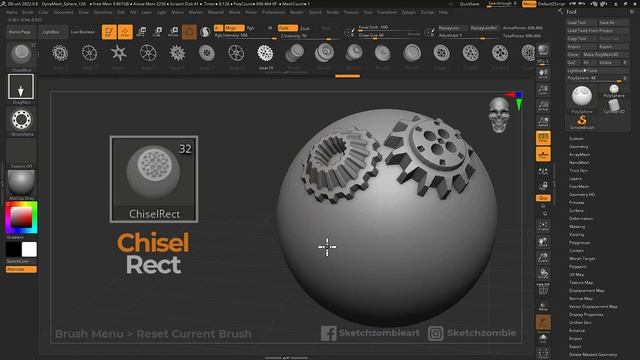The width and height of the screenshot is (640, 360).
Task: Toggle the A auto-mode button
Action: [x=218, y=28]
